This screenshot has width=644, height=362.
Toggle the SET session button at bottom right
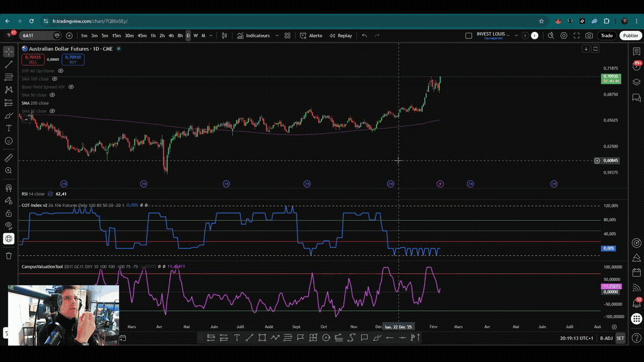click(x=620, y=338)
